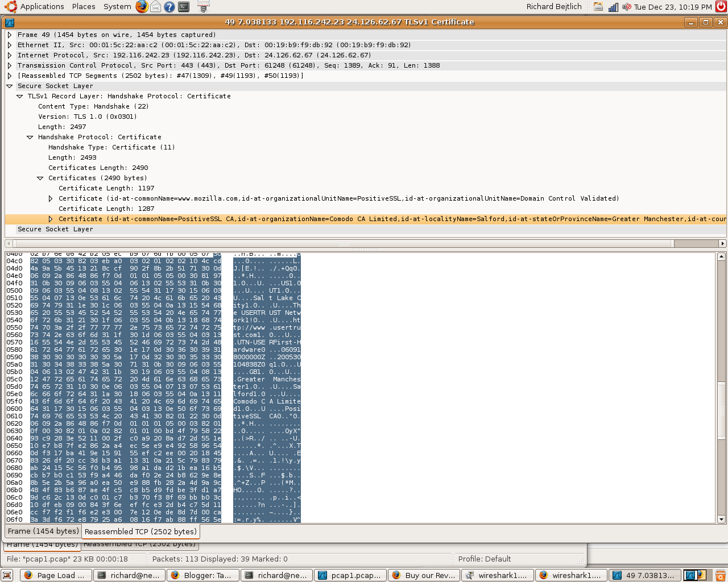Expand the www.mozilla.com certificate node

pos(51,198)
